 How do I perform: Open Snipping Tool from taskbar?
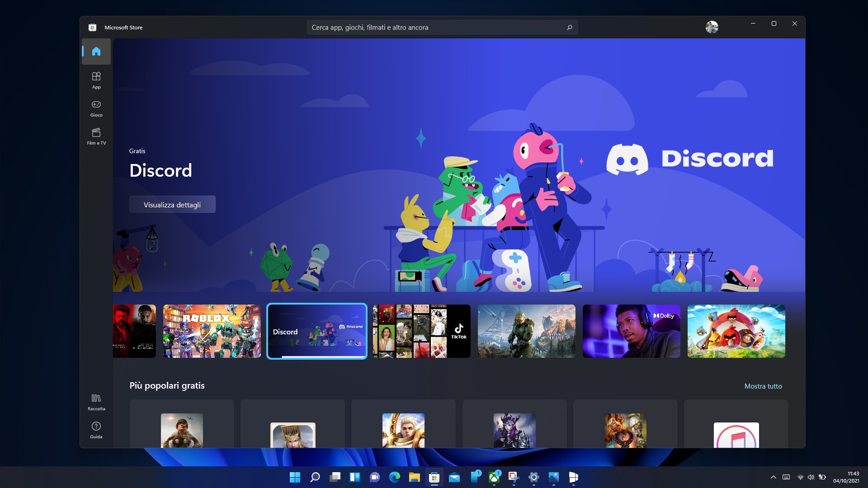coord(514,477)
